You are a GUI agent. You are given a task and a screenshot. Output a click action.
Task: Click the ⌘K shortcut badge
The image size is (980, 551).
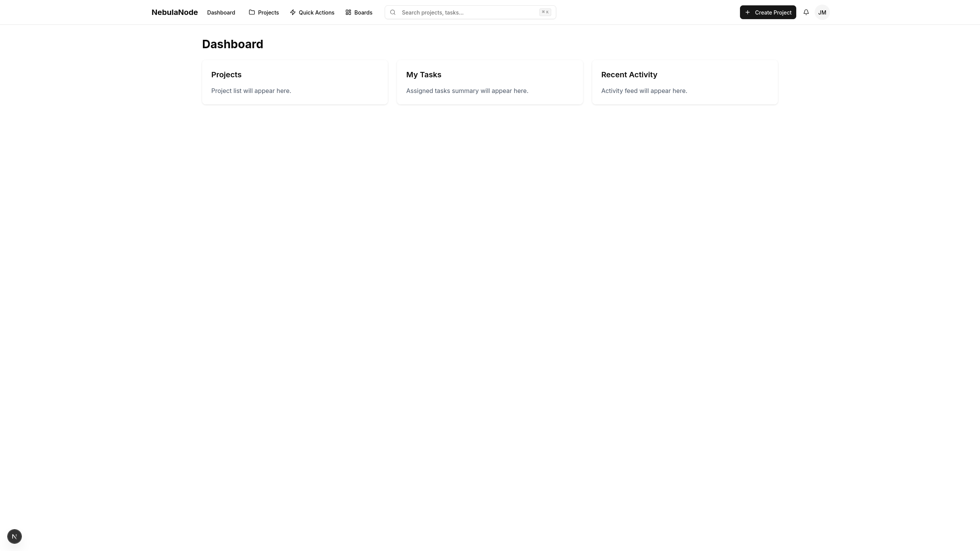coord(545,12)
